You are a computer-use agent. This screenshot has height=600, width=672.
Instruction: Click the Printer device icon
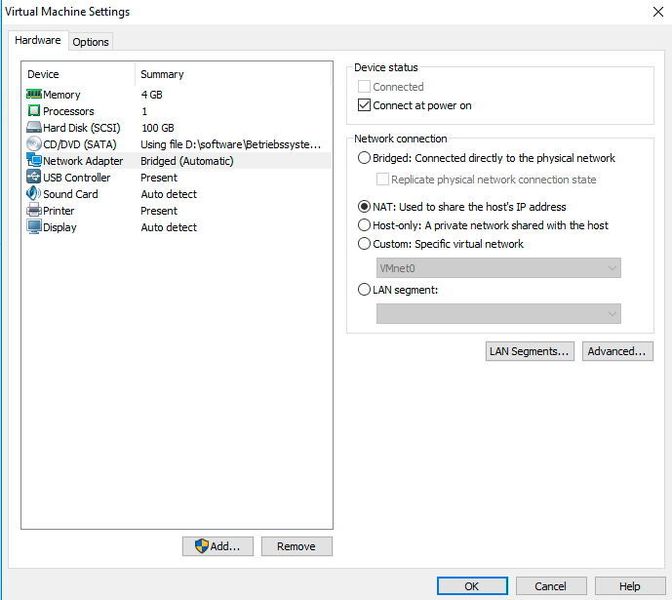(x=34, y=210)
